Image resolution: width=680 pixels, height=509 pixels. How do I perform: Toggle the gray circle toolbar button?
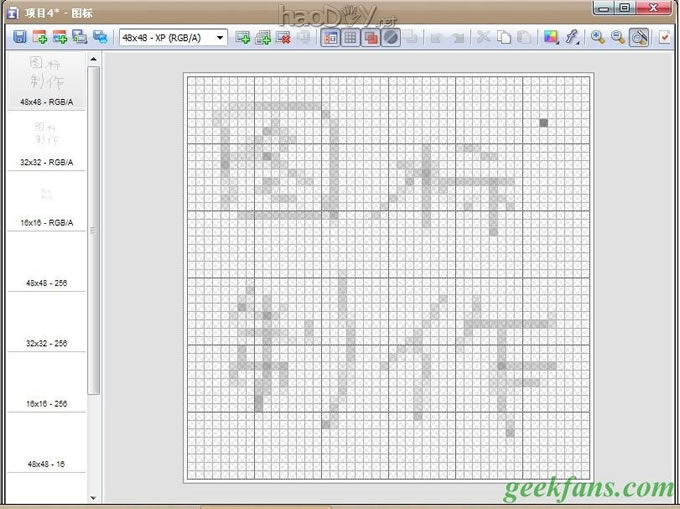point(391,37)
